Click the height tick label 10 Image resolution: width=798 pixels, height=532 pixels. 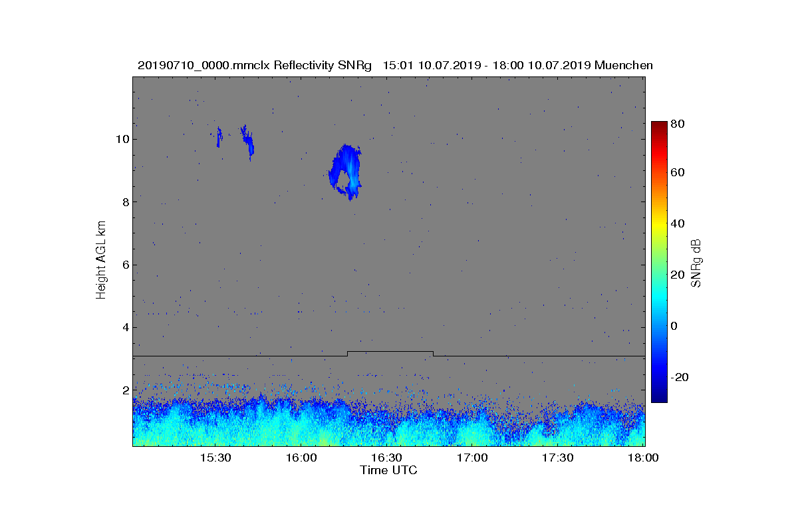pos(122,139)
